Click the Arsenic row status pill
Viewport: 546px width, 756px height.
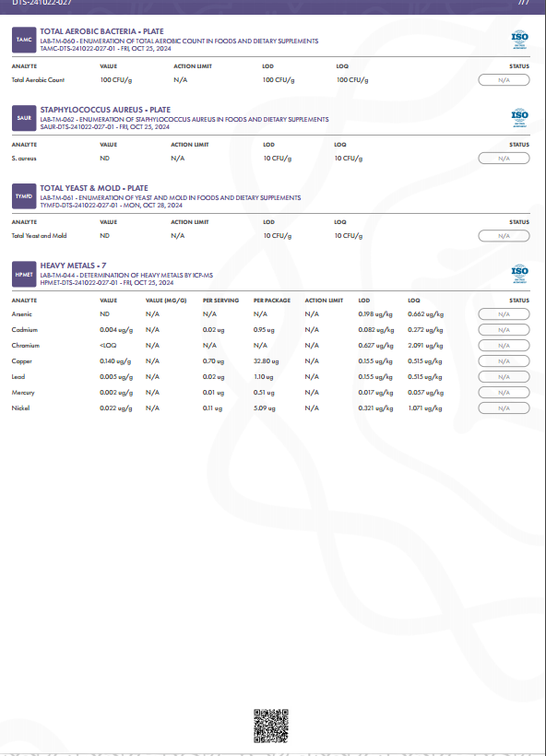pyautogui.click(x=504, y=314)
